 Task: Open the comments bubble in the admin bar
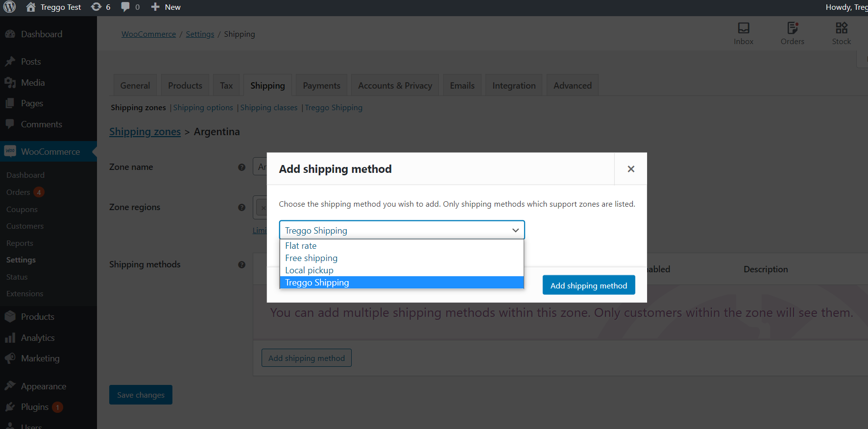tap(125, 7)
